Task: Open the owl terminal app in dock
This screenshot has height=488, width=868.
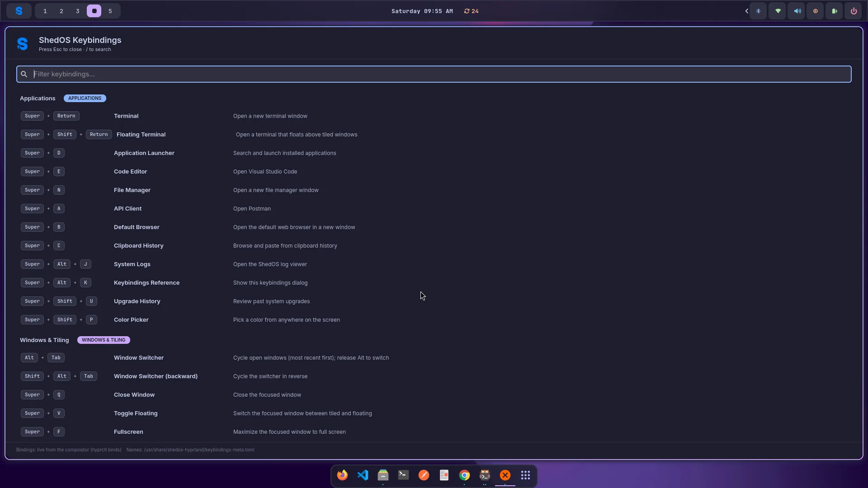Action: 485,475
